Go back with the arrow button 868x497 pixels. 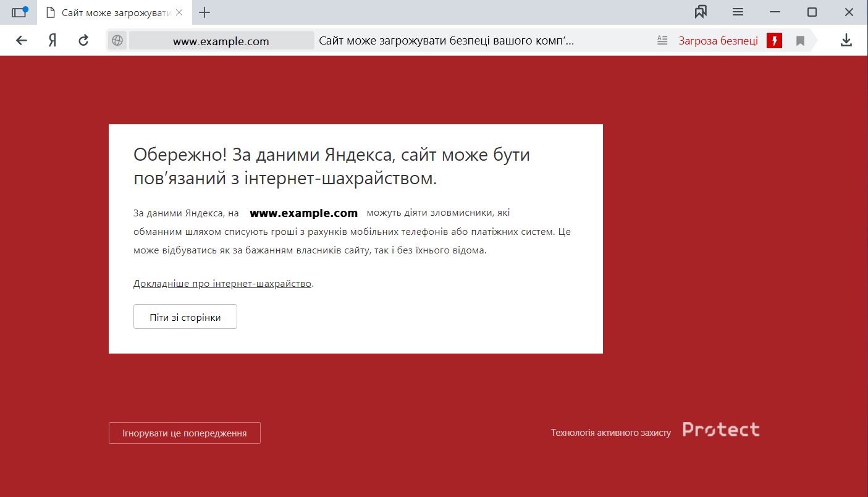pos(22,41)
